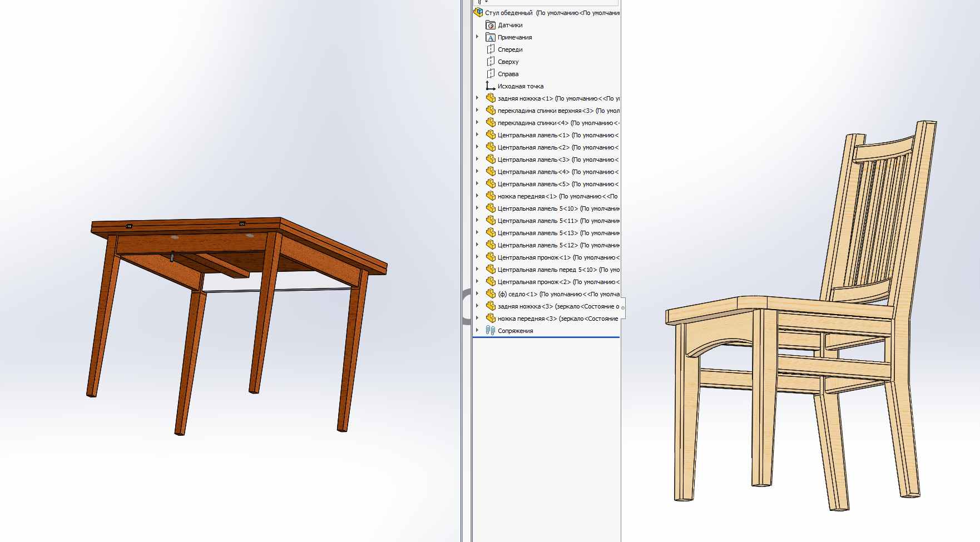The width and height of the screenshot is (980, 542).
Task: Click the Сопряжения mates paperclip icon
Action: pos(491,331)
